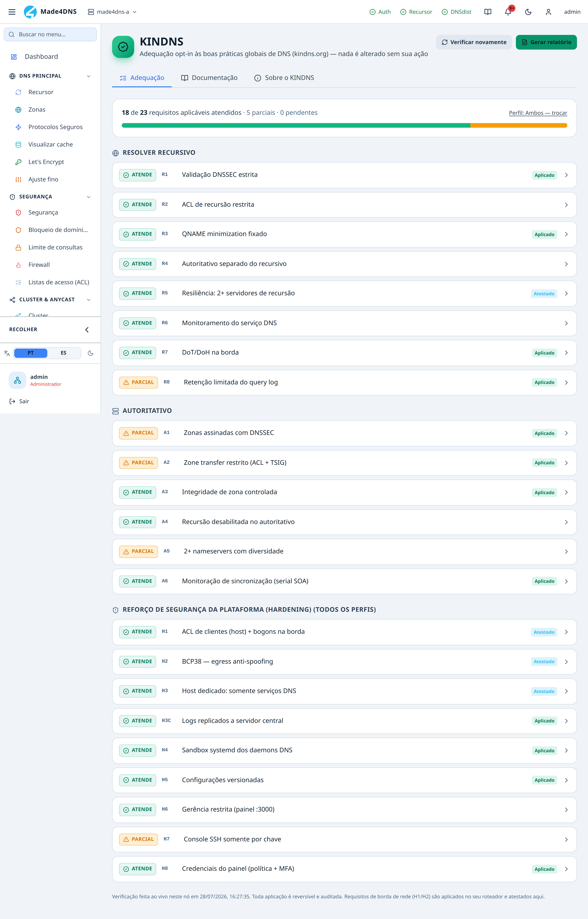Collapse the CLUSTER & ANYCAST section

click(x=89, y=300)
